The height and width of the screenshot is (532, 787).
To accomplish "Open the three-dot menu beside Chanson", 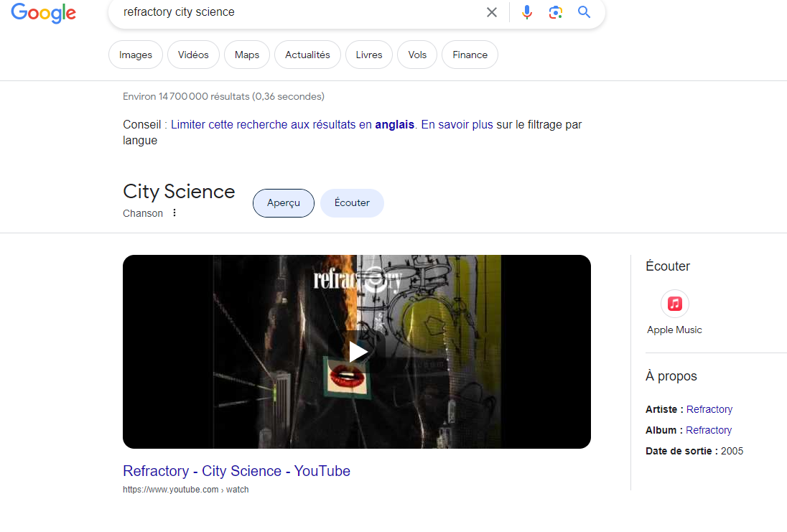I will (174, 213).
